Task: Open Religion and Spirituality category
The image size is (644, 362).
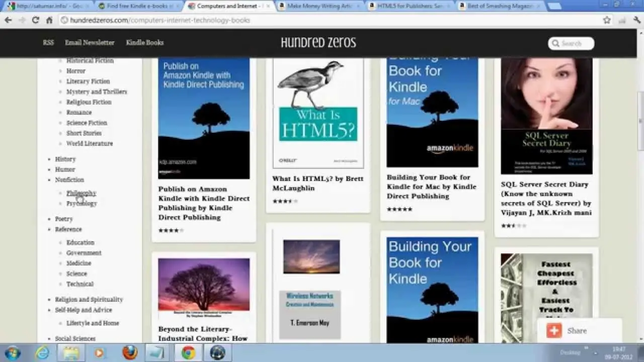Action: (89, 300)
